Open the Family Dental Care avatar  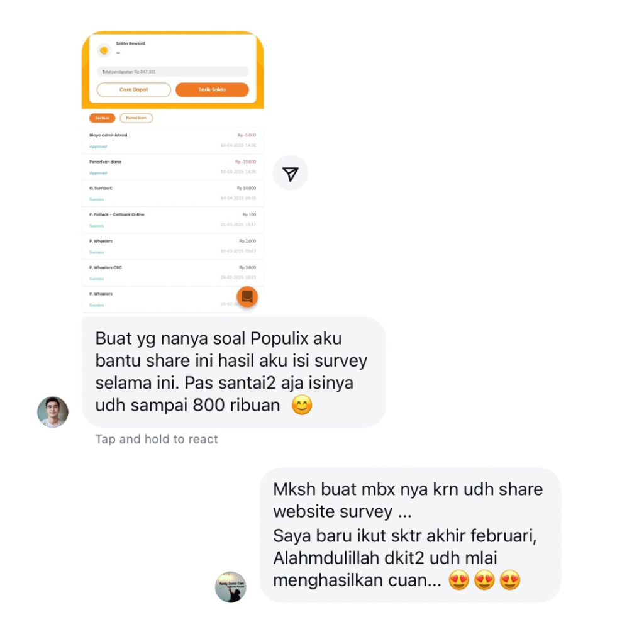coord(230,587)
